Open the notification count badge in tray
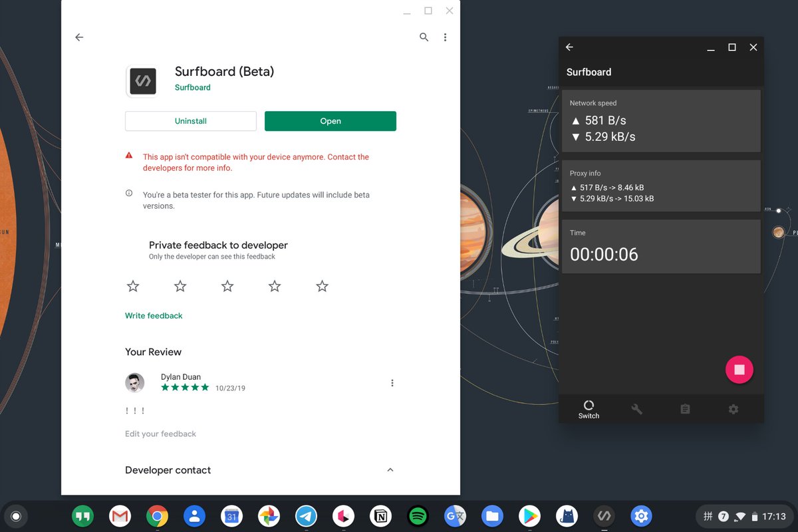 (724, 516)
